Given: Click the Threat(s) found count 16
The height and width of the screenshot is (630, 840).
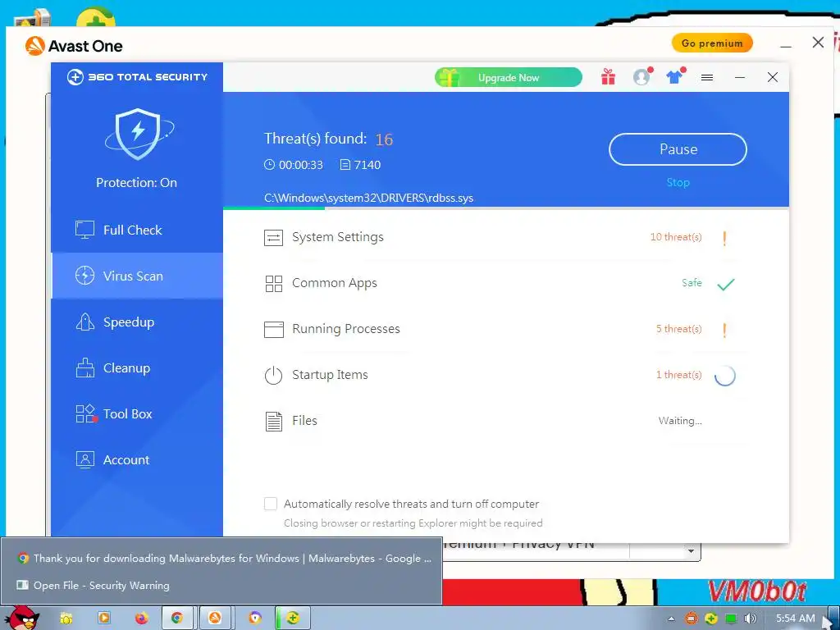Looking at the screenshot, I should click(x=384, y=139).
